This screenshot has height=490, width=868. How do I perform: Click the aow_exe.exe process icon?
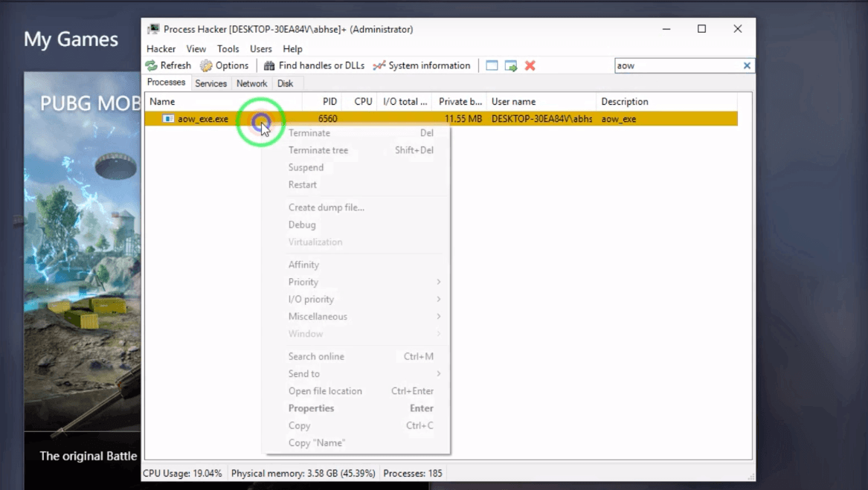click(169, 119)
